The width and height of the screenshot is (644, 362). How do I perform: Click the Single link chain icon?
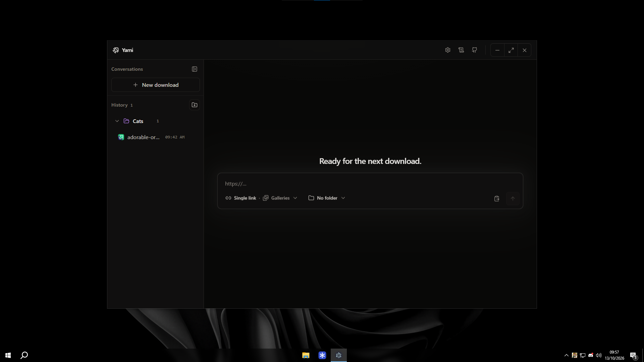pyautogui.click(x=228, y=198)
